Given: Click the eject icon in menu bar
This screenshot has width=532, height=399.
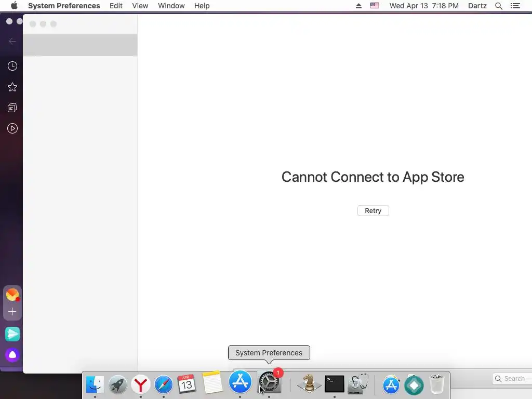Looking at the screenshot, I should (x=358, y=6).
